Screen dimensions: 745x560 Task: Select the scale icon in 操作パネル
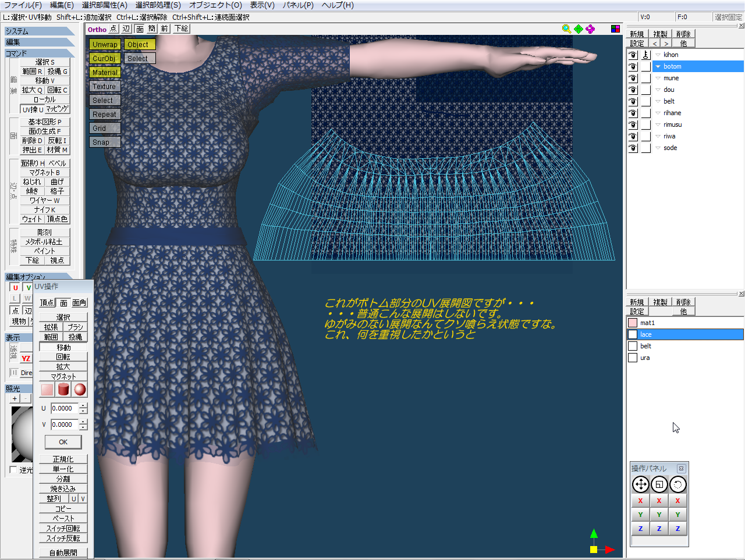(x=659, y=484)
